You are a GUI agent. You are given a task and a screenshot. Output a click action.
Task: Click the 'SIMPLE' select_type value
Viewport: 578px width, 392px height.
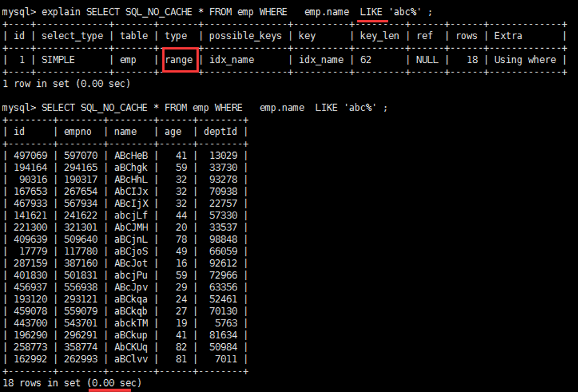point(58,60)
